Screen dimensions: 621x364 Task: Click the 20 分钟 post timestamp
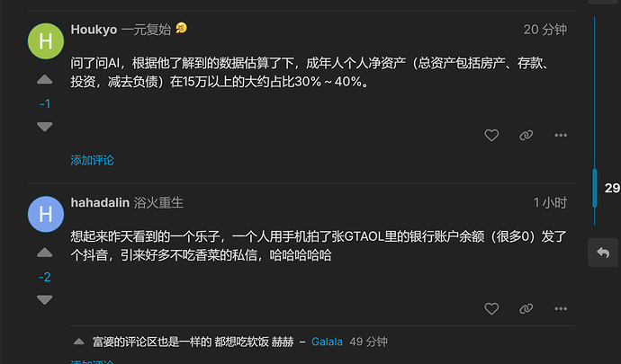545,30
